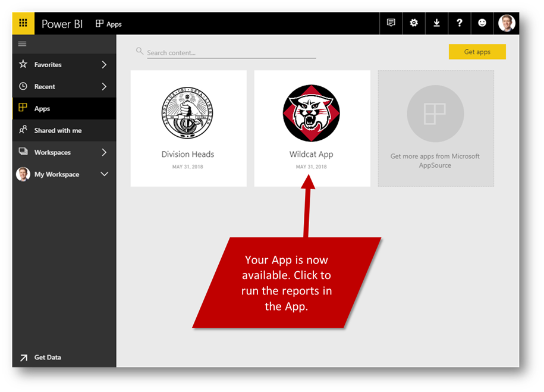Expand the Recent chevron

pyautogui.click(x=104, y=86)
